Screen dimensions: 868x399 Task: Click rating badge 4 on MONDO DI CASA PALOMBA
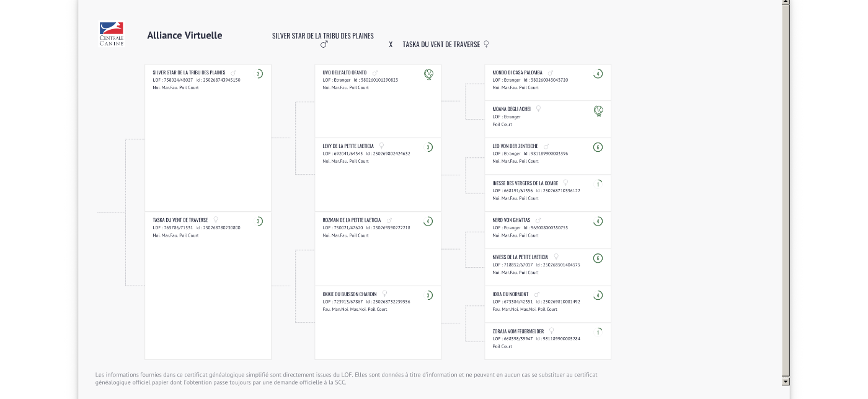click(598, 74)
